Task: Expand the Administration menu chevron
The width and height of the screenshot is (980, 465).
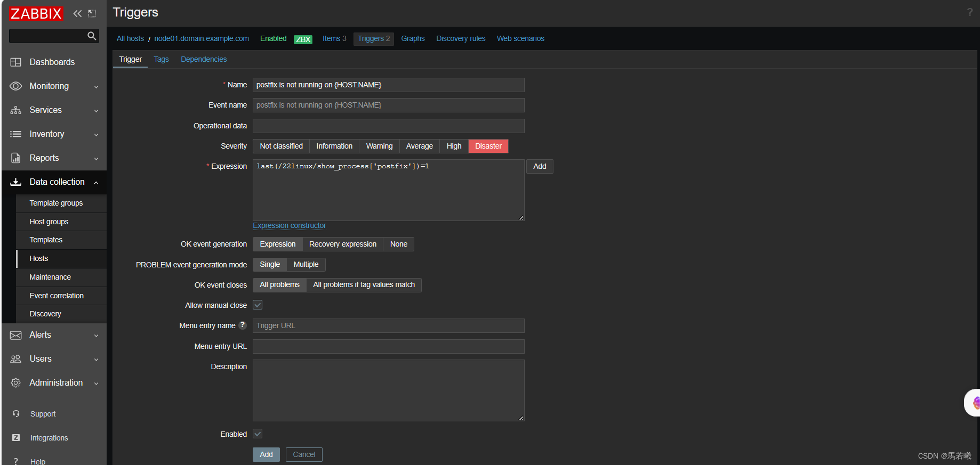Action: (x=96, y=384)
